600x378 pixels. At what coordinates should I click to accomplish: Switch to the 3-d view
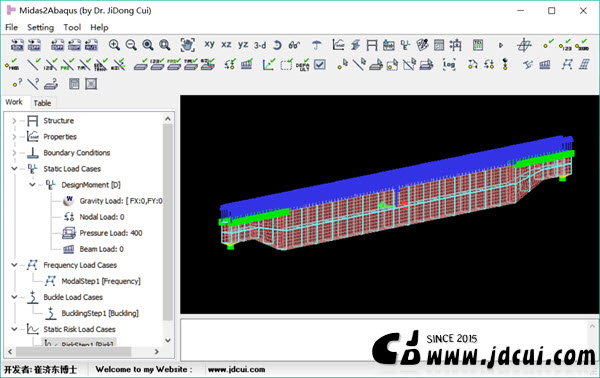coord(260,45)
